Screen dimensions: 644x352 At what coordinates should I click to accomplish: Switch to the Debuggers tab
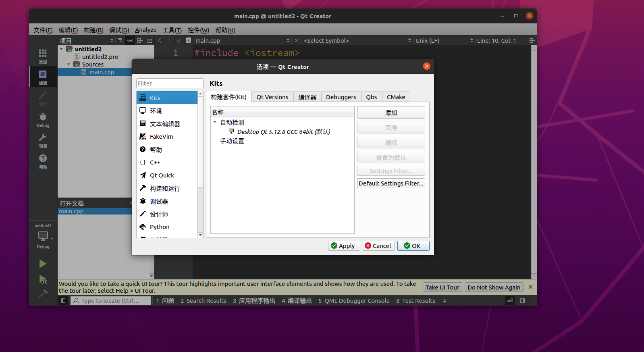pos(341,97)
